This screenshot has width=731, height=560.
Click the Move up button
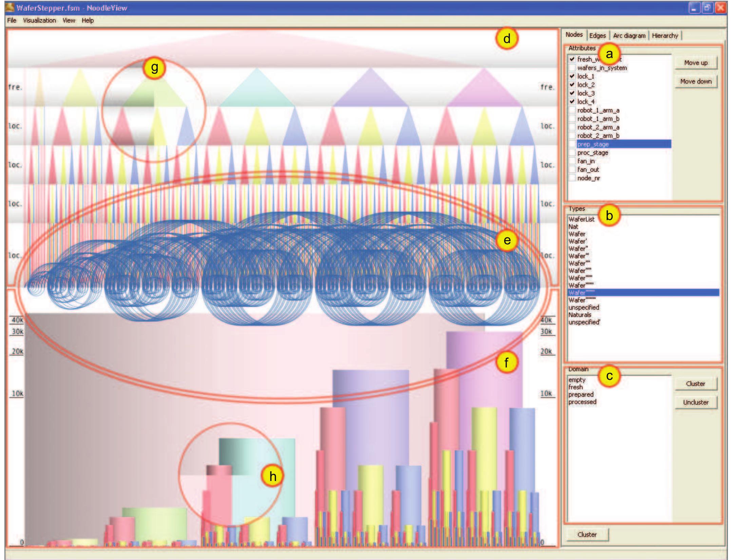696,63
